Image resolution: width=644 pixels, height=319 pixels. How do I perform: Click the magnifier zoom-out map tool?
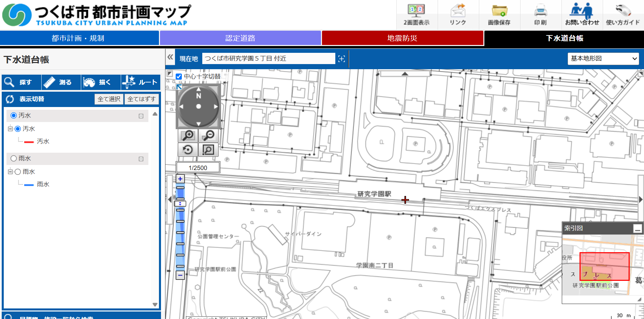[208, 135]
